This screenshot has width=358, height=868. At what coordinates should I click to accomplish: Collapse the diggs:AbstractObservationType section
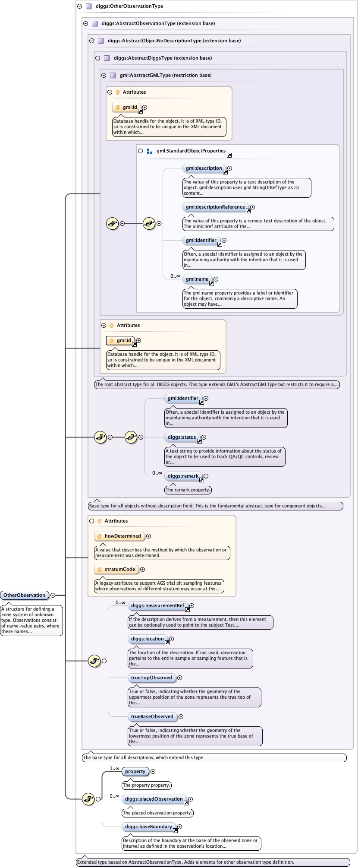[x=85, y=24]
